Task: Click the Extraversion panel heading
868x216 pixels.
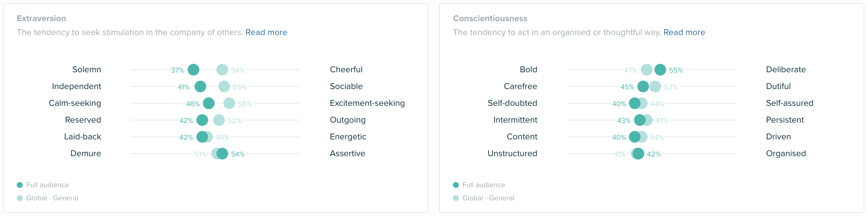Action: coord(42,19)
